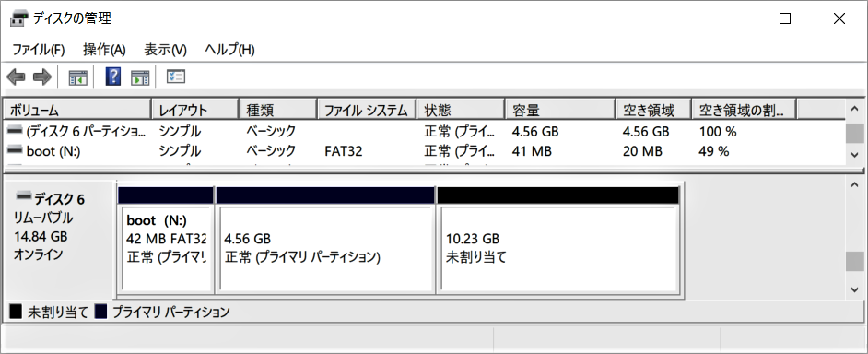Image resolution: width=868 pixels, height=354 pixels.
Task: Open the 操作(A) menu
Action: 105,50
